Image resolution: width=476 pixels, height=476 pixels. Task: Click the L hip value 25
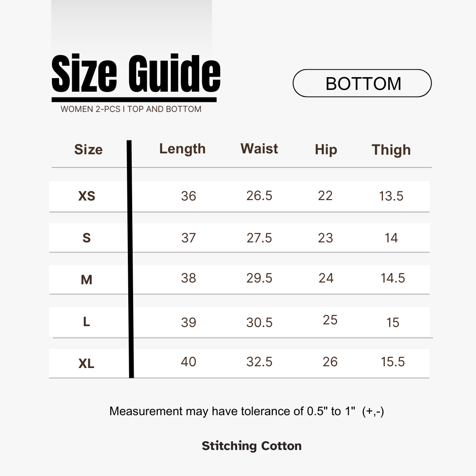click(x=330, y=320)
